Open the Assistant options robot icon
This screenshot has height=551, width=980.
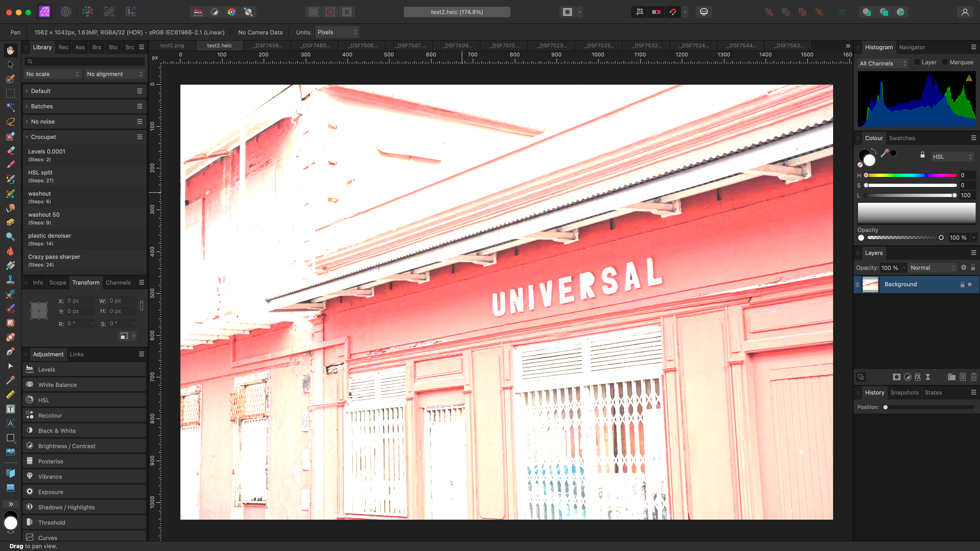tap(704, 12)
